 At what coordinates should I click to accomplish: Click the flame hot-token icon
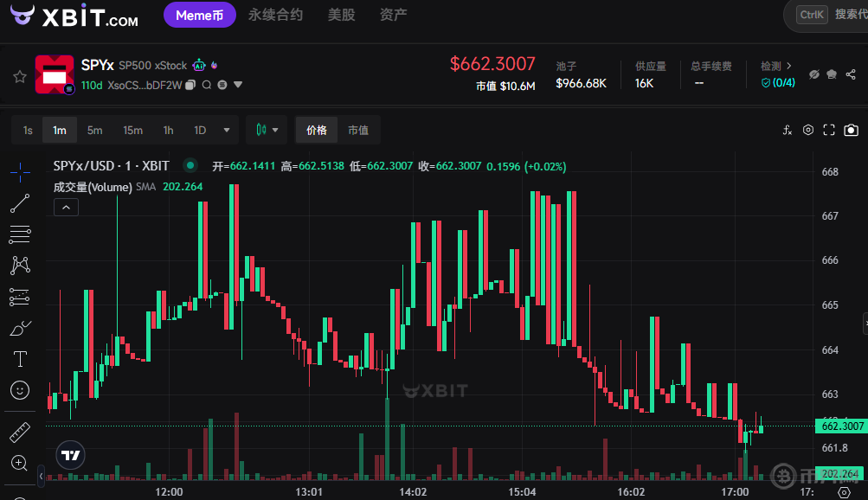pos(215,65)
